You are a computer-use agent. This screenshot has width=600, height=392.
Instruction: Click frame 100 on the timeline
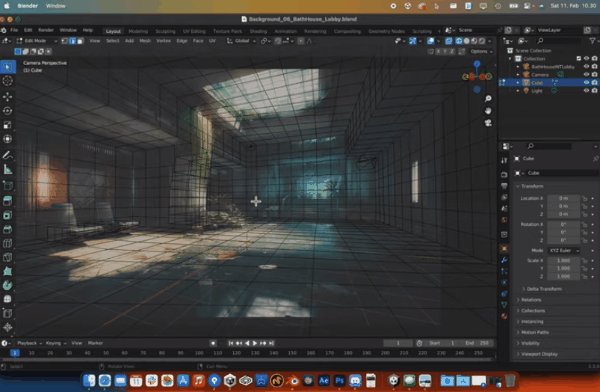(199, 353)
